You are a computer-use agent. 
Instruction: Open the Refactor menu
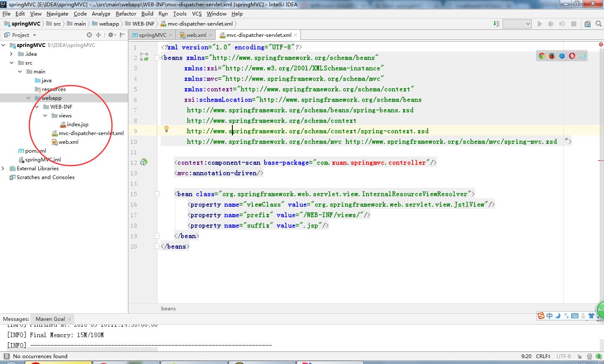pyautogui.click(x=126, y=14)
